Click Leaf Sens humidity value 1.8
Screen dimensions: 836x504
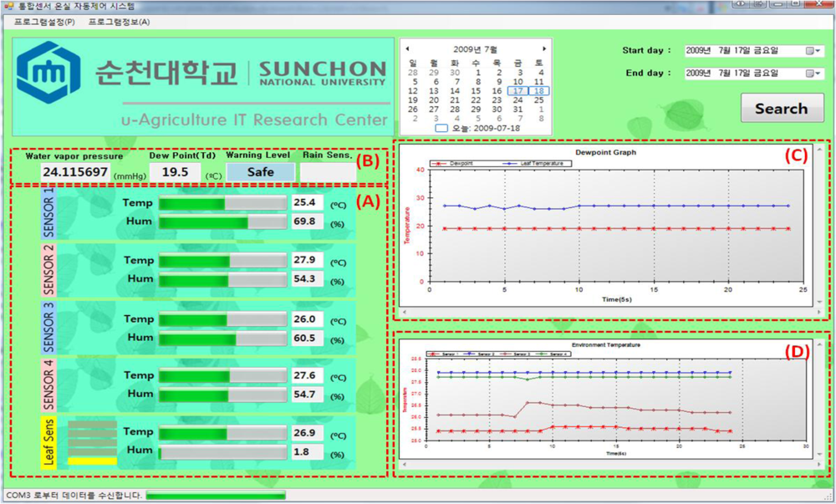307,452
